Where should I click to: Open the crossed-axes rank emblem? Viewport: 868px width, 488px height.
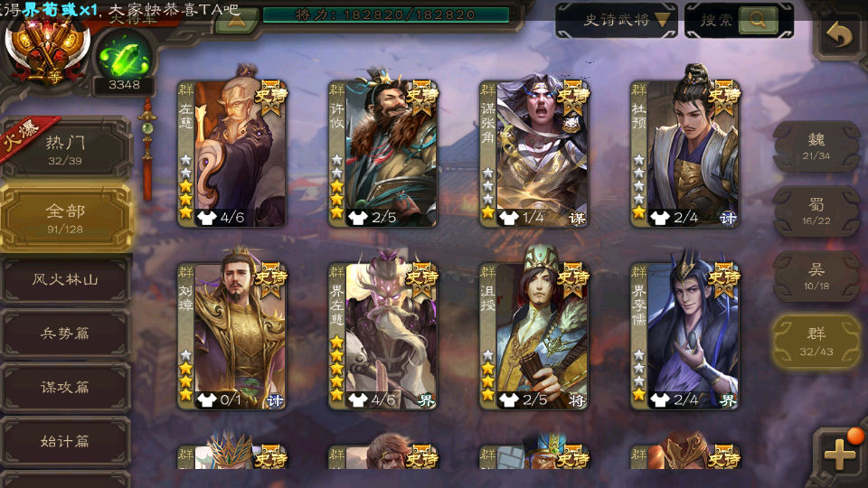[47, 50]
